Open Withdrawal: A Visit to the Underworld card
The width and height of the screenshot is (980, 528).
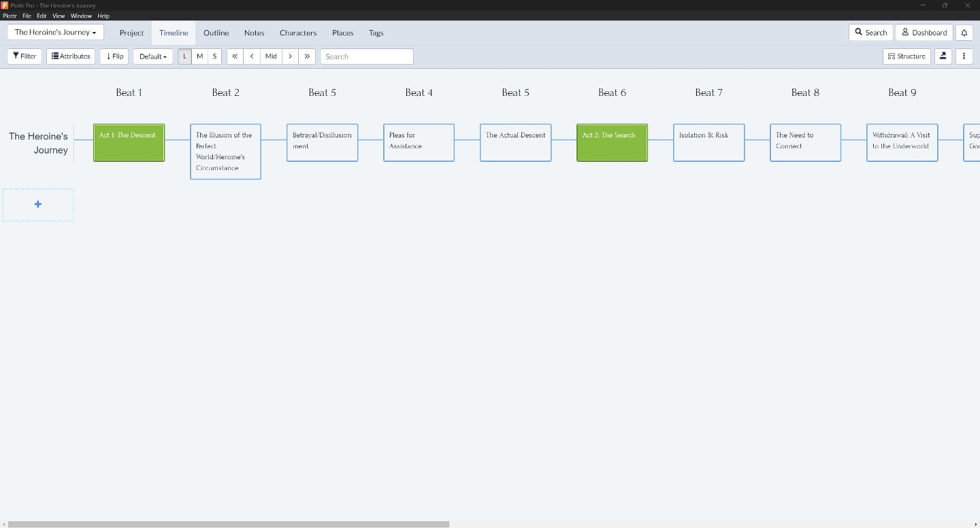coord(902,142)
